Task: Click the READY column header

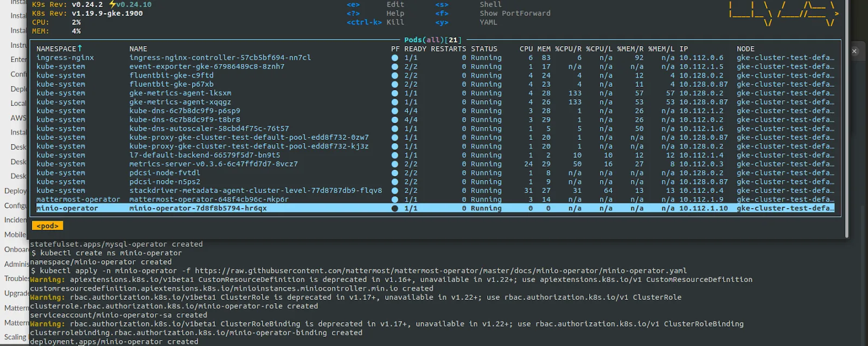Action: [415, 49]
